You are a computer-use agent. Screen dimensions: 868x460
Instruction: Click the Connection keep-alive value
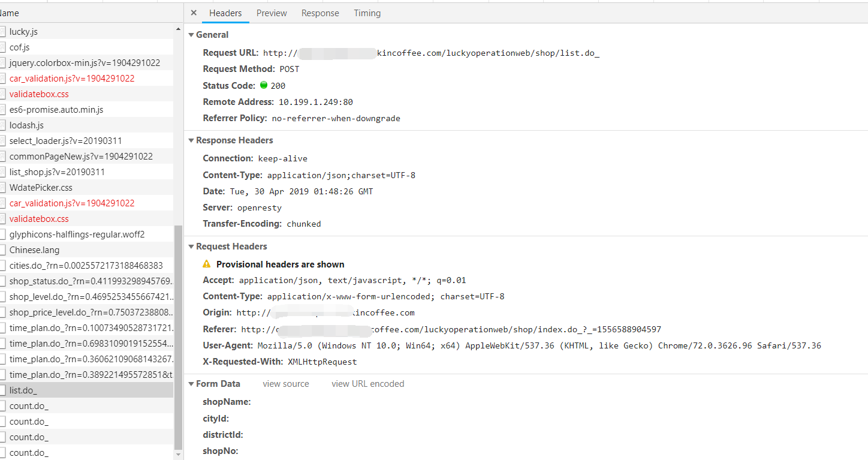point(282,158)
